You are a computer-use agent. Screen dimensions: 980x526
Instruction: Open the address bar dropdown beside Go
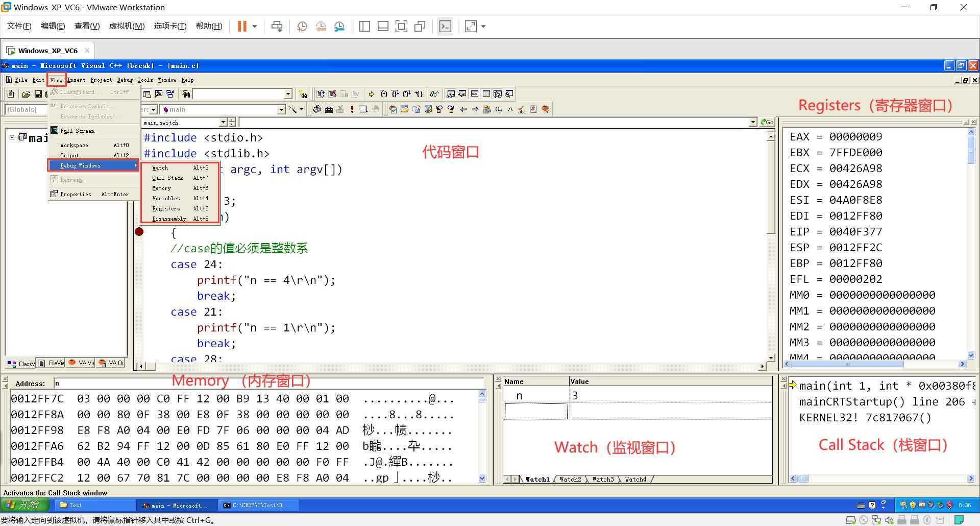(753, 123)
